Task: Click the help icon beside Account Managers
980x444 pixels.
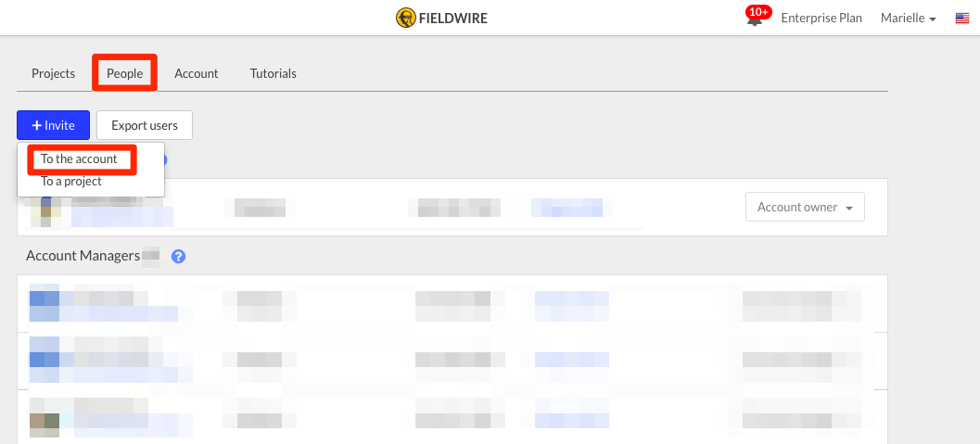Action: (178, 256)
